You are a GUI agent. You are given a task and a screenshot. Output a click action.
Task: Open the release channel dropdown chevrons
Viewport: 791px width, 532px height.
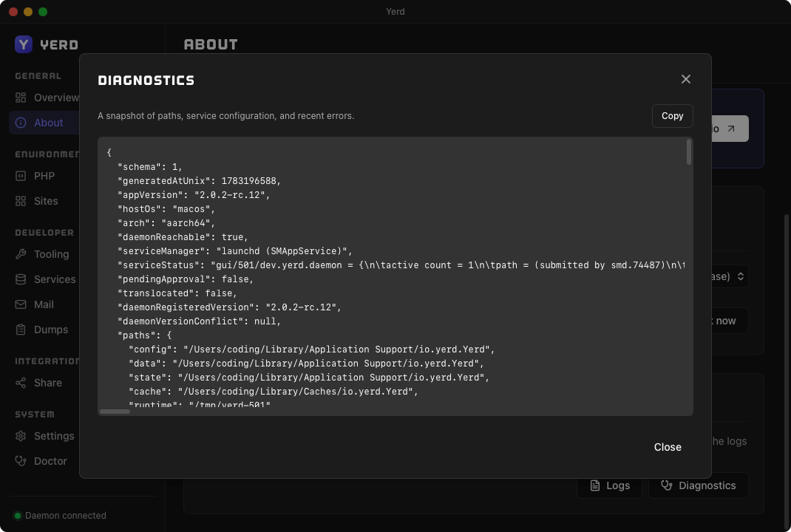coord(741,276)
